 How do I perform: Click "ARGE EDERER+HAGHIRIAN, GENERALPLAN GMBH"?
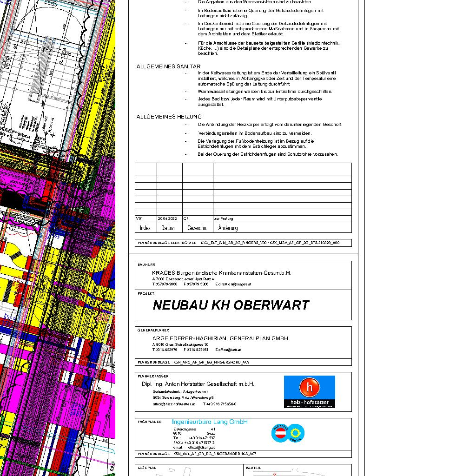pos(220,338)
